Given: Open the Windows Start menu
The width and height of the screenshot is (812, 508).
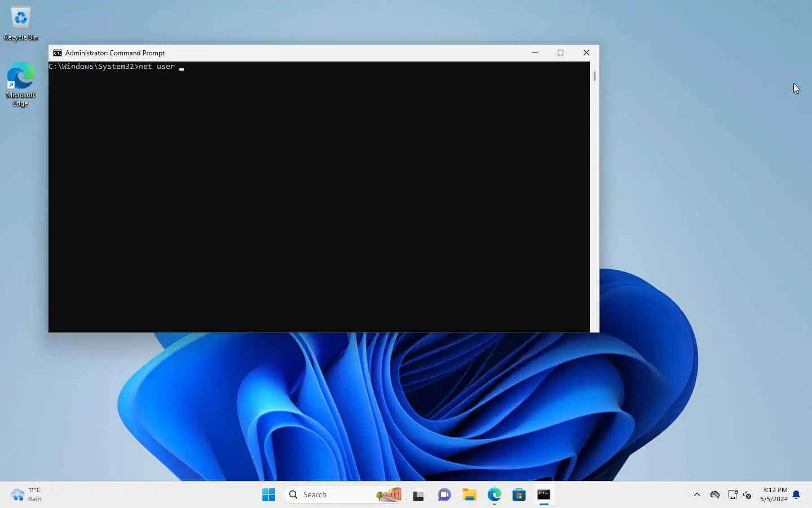Looking at the screenshot, I should 269,495.
